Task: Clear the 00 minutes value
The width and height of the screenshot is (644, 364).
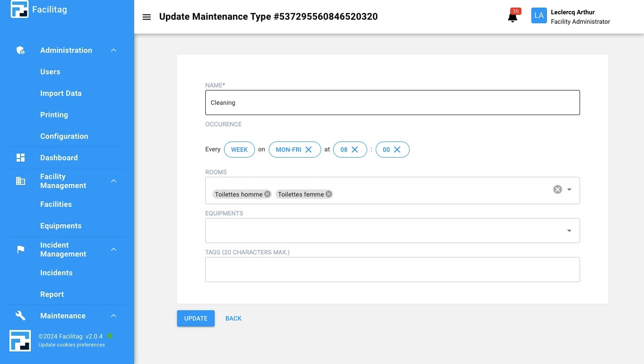Action: tap(397, 150)
